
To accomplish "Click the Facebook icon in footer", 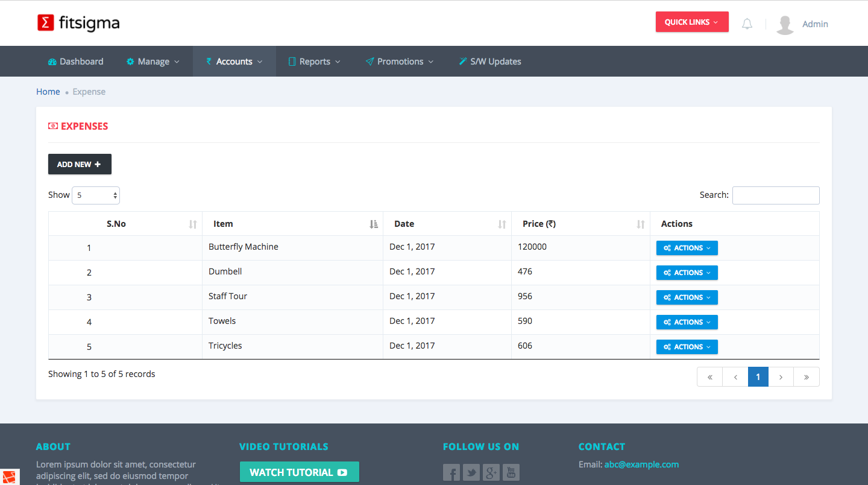I will tap(451, 472).
